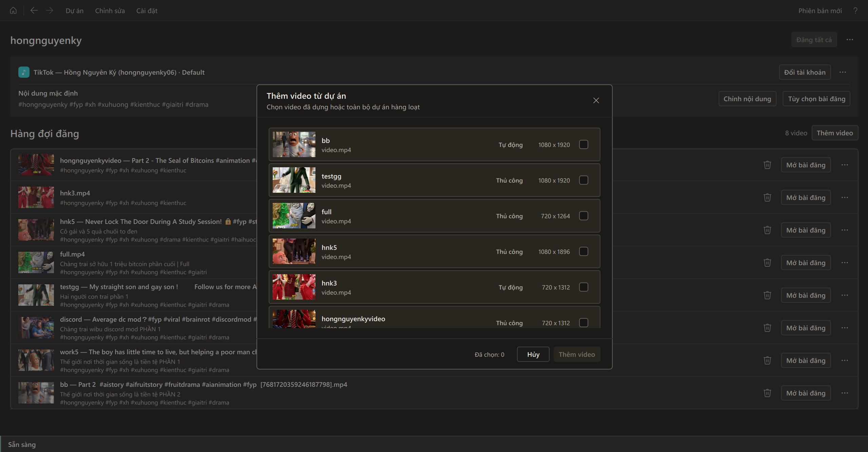This screenshot has width=868, height=452.
Task: Check the hnk3 video checkbox
Action: click(583, 287)
